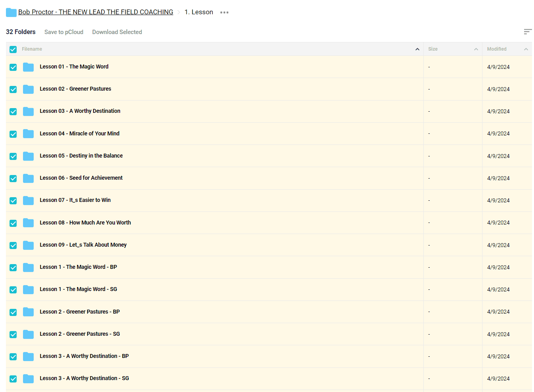Click Download Selected
This screenshot has height=392, width=534.
tap(117, 32)
